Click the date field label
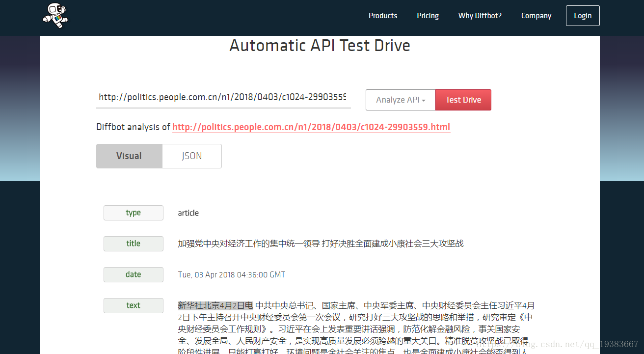This screenshot has height=354, width=644. coord(134,274)
